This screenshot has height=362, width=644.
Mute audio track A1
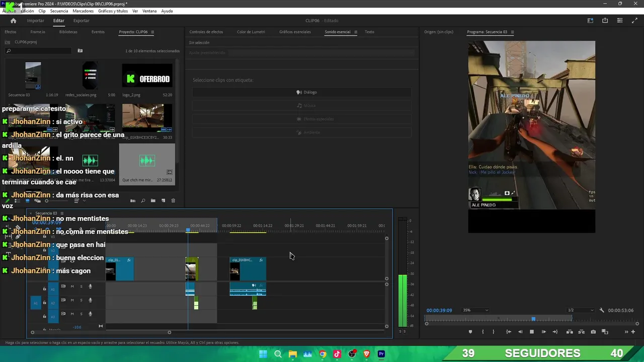72,287
